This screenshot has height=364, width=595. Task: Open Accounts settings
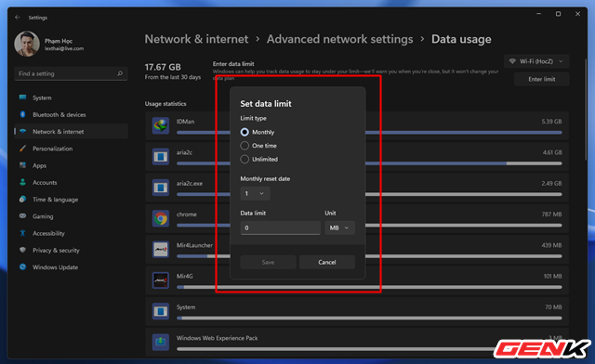[71, 182]
